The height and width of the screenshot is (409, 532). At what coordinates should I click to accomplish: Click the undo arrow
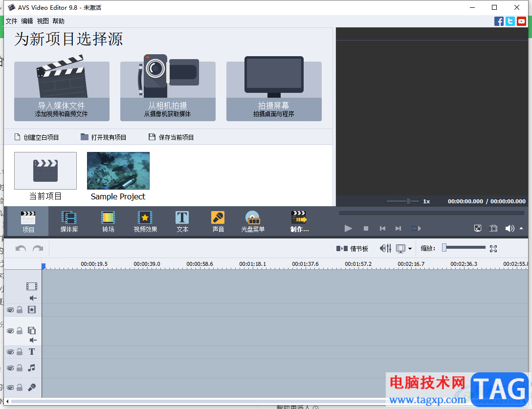point(21,249)
